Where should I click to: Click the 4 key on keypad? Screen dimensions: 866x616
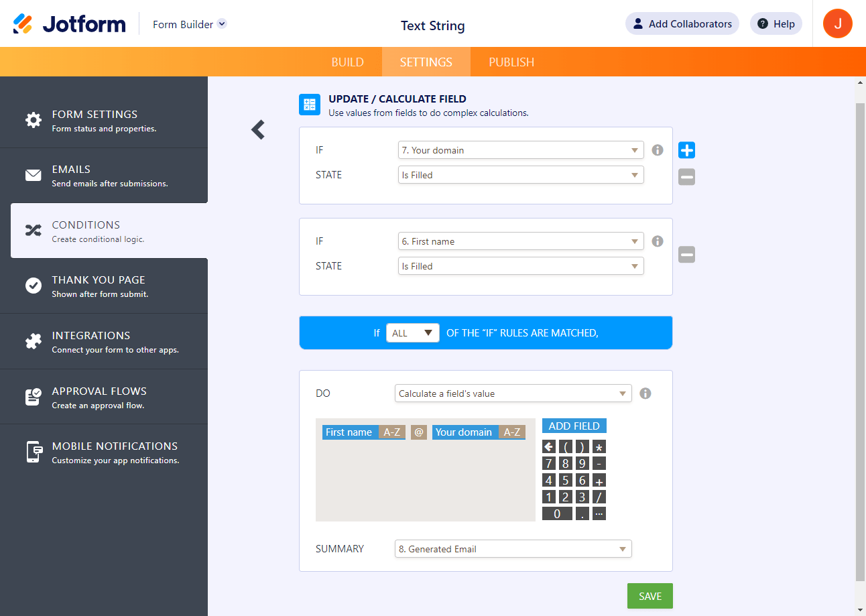pos(549,481)
